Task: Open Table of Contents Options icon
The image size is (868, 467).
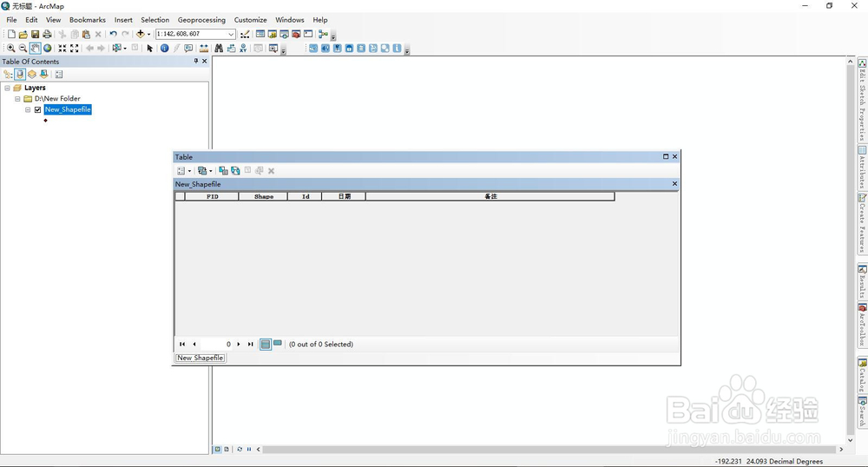Action: [59, 74]
